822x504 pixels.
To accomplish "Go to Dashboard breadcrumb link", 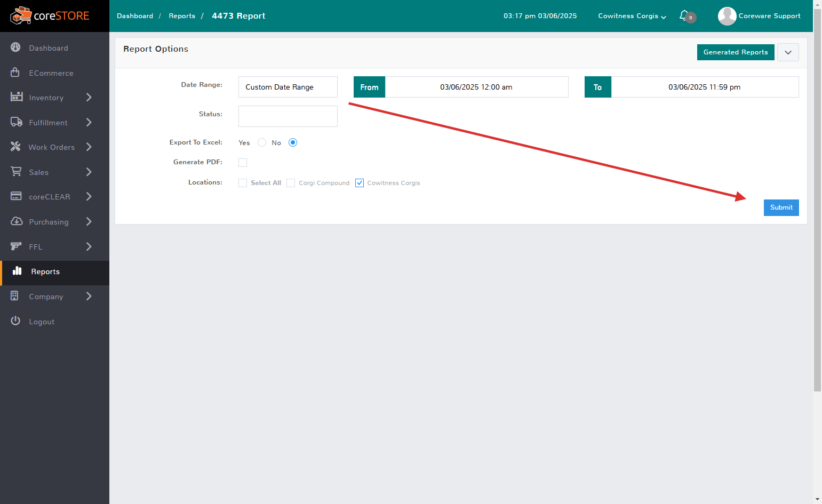I will point(135,16).
